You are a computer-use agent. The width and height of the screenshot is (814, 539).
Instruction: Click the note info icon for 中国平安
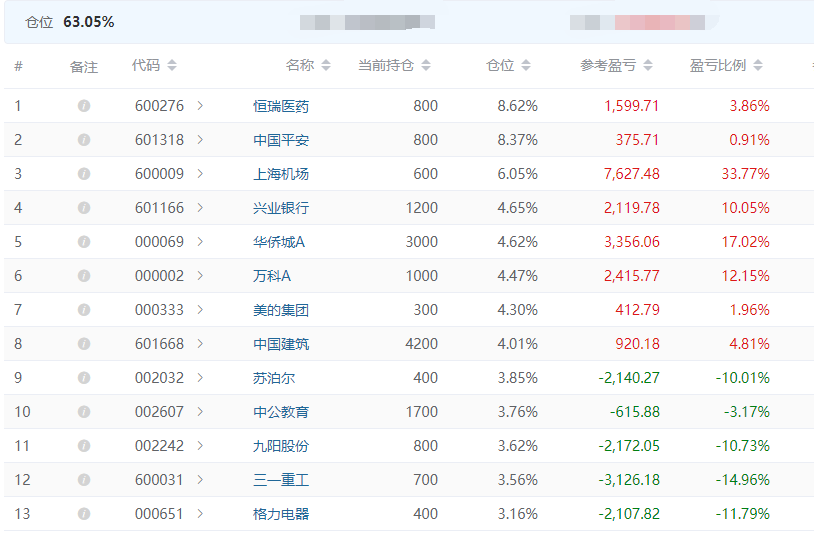pos(84,140)
